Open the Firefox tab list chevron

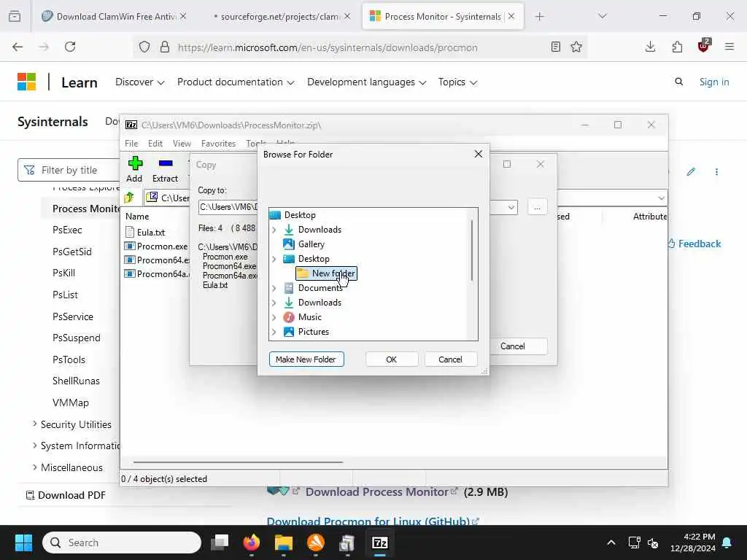click(603, 16)
